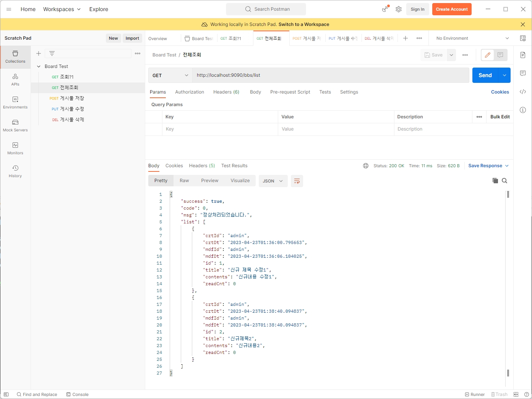Click the request URL input field
This screenshot has width=532, height=399.
pyautogui.click(x=331, y=75)
